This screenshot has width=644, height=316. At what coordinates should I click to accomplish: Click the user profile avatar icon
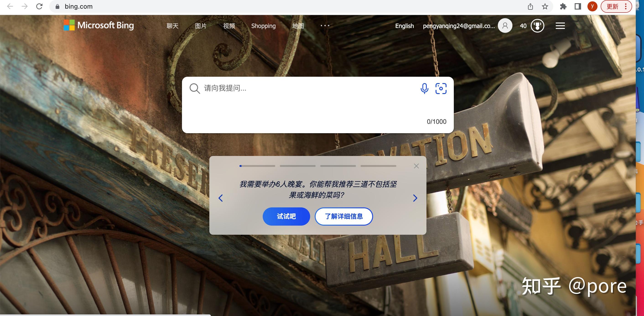[505, 26]
